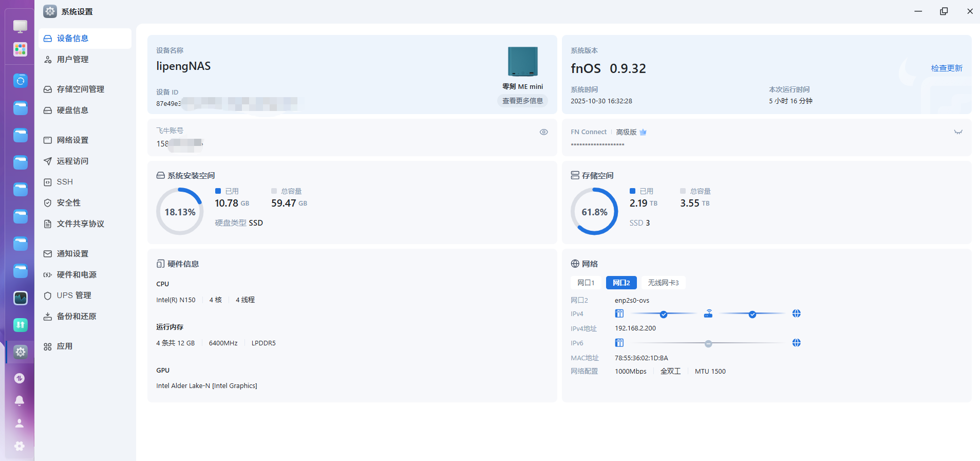
Task: Launch the blue sync app in the dock
Action: tap(20, 81)
